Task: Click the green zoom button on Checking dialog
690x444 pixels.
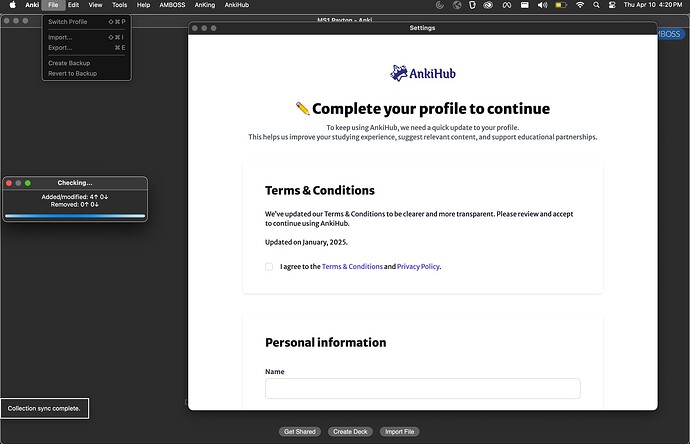Action: pyautogui.click(x=28, y=183)
